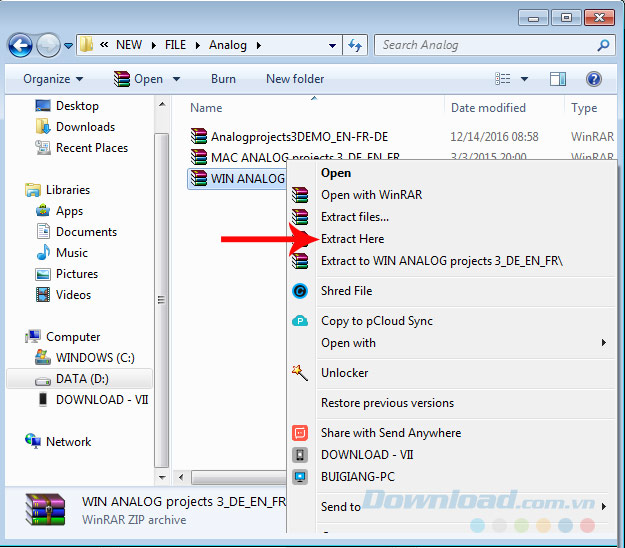Choose Extract Here in context menu

click(x=352, y=239)
